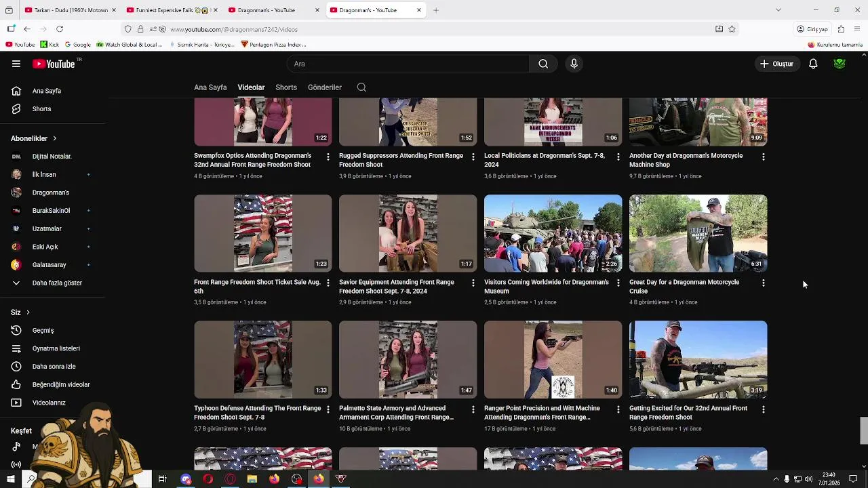
Task: Reload the page in browser toolbar
Action: click(x=60, y=29)
